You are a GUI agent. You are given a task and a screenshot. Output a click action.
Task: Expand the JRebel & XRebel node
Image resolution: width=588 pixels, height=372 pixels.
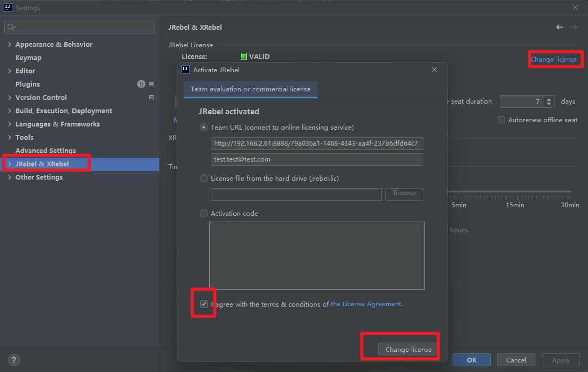pyautogui.click(x=10, y=164)
